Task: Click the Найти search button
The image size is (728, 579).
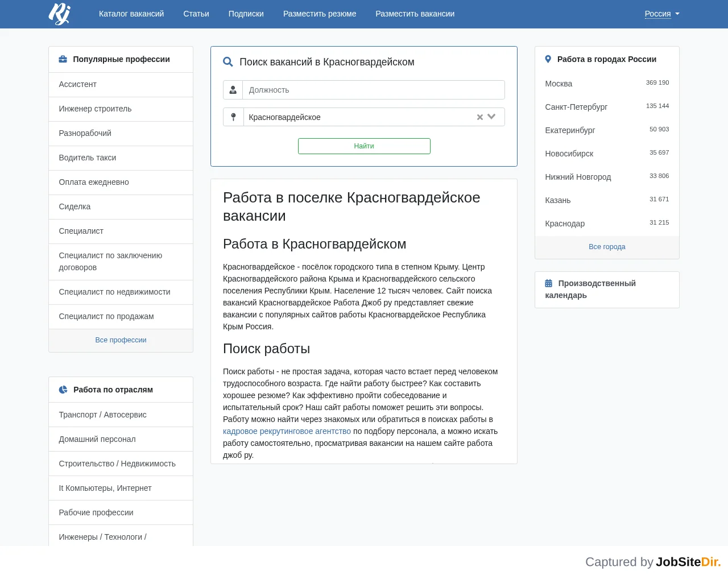Action: 364,146
